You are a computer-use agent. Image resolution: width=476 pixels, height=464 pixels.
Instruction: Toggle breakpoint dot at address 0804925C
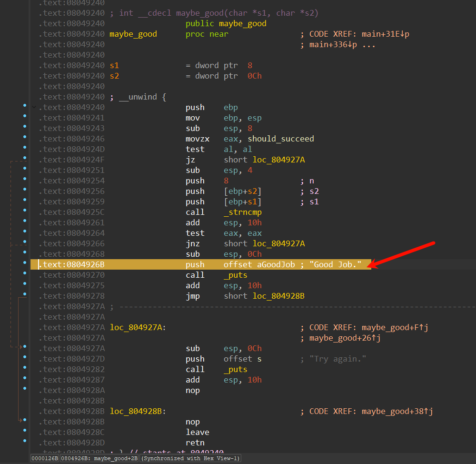(x=25, y=210)
